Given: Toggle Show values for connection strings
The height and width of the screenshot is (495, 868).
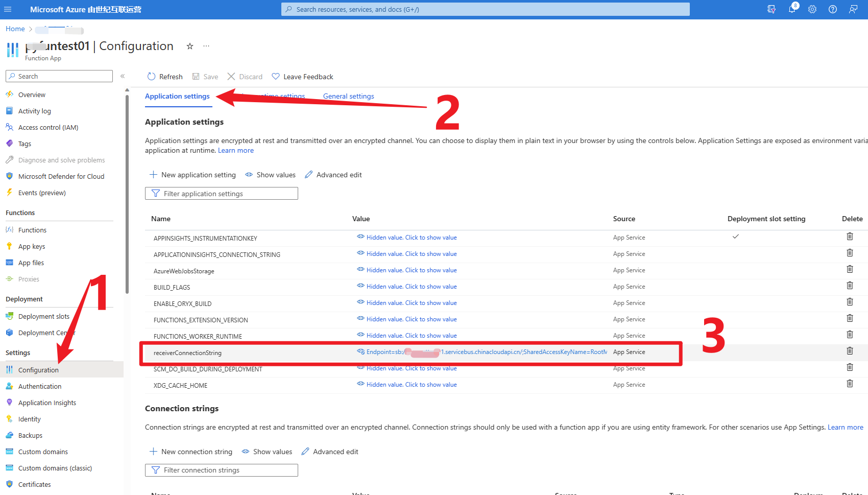Looking at the screenshot, I should (267, 452).
